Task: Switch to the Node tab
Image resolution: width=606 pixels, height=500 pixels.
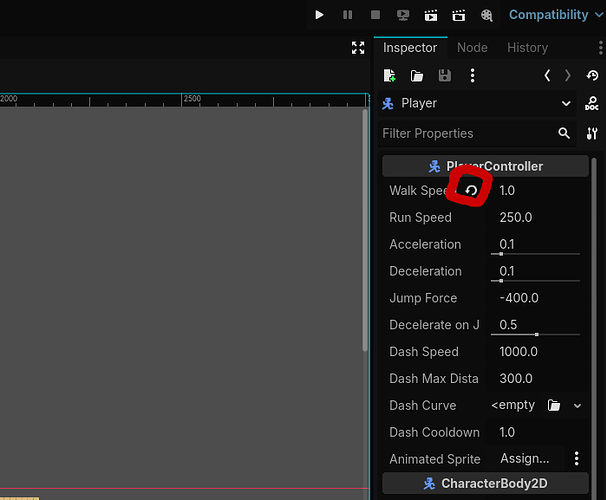Action: tap(472, 48)
